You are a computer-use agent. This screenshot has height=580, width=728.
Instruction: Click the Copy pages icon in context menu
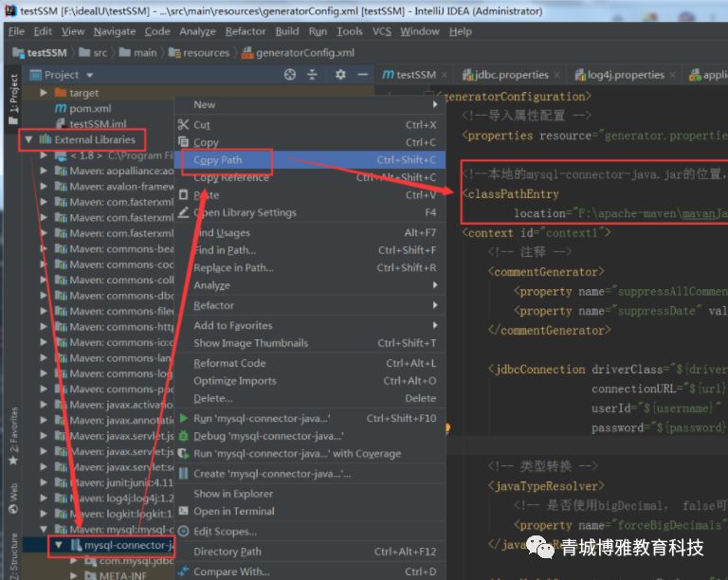[183, 141]
